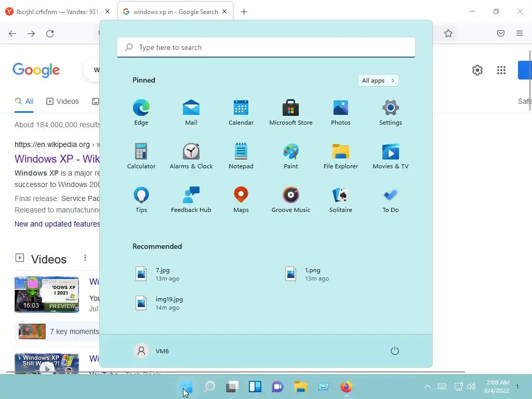532x399 pixels.
Task: Open the 7 key moments thumbnail
Action: coord(32,331)
